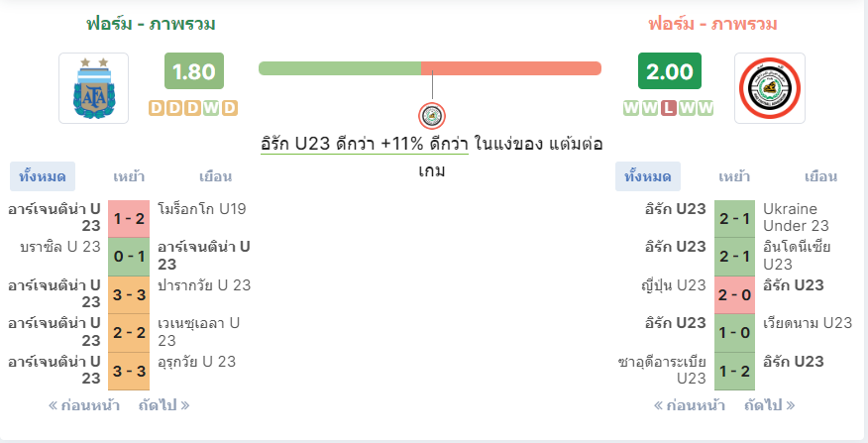
Task: Switch to the left เหย้า tab
Action: [x=129, y=176]
